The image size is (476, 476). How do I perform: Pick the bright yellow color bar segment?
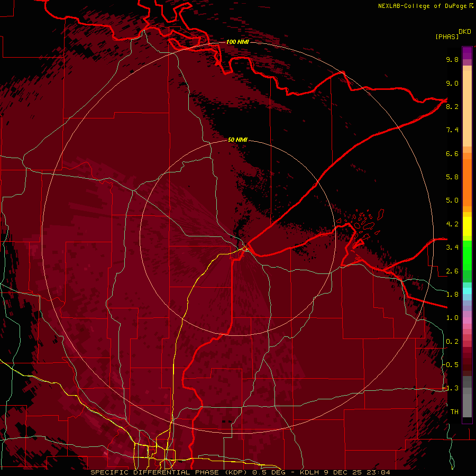coord(467,226)
